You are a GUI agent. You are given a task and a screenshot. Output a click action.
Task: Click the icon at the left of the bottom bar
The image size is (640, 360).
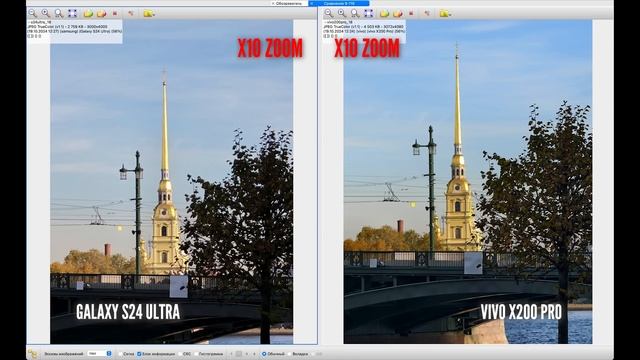33,353
